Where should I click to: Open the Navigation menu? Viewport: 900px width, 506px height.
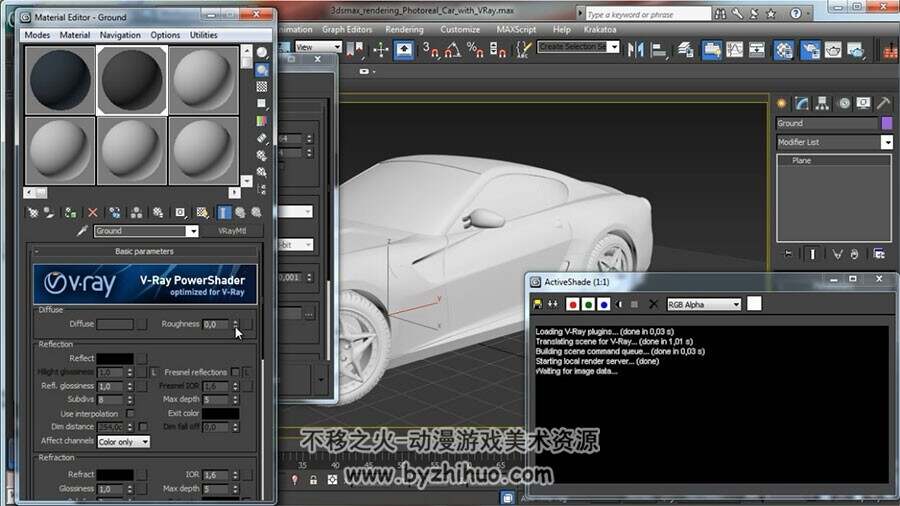pyautogui.click(x=120, y=35)
